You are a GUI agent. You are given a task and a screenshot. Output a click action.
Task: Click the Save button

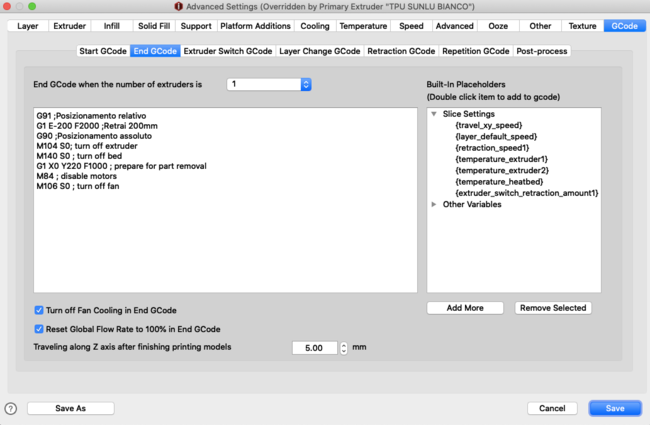point(614,408)
